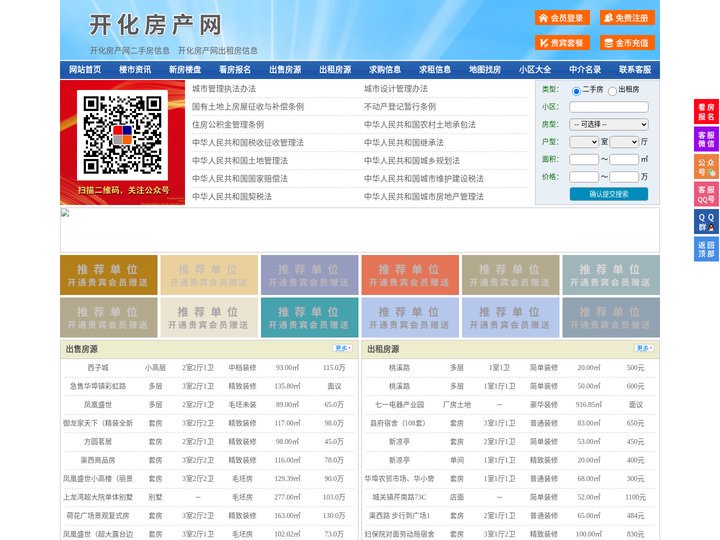Open the 中华人民共和国土地管理法 link
The width and height of the screenshot is (720, 540).
240,160
